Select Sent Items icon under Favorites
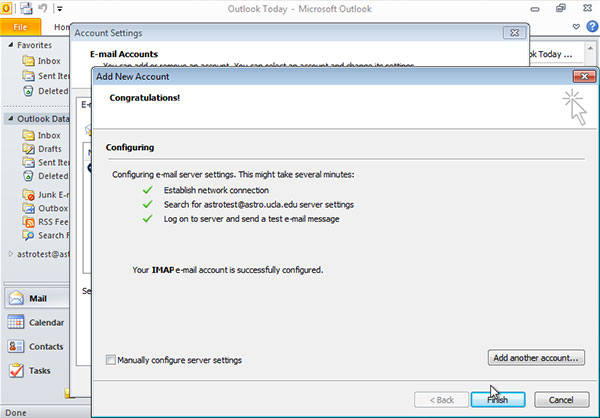The width and height of the screenshot is (600, 418). [28, 76]
